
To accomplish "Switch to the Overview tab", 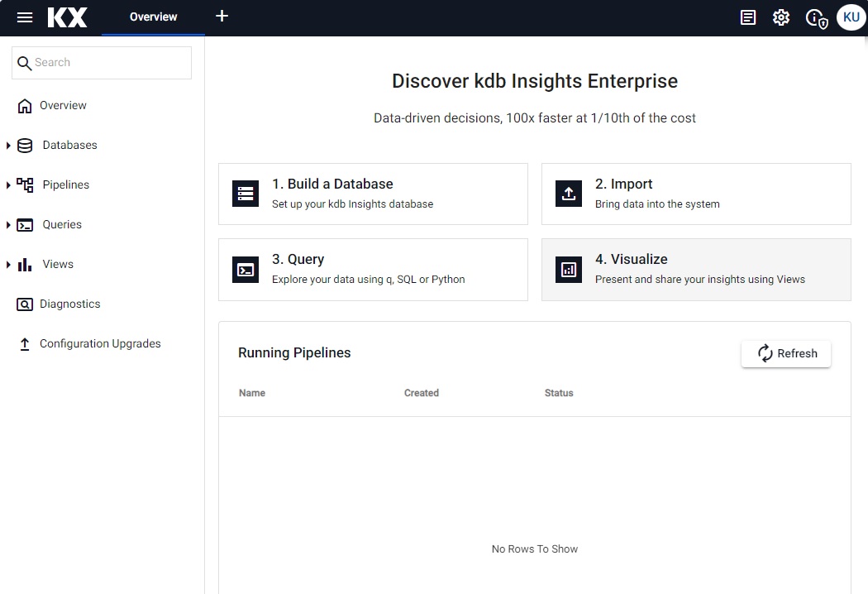I will pos(153,17).
